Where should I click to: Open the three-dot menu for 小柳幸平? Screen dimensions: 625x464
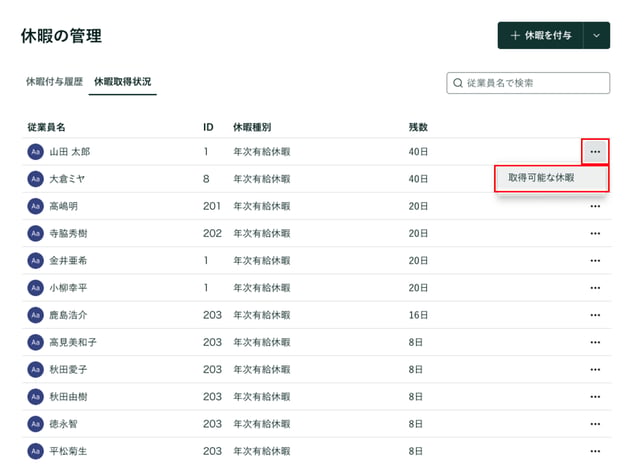coord(595,288)
